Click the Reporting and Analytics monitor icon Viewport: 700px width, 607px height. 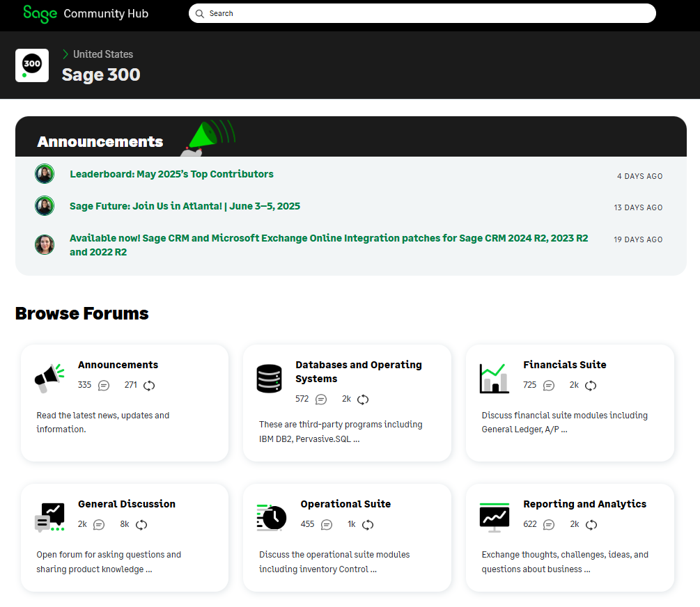[495, 518]
